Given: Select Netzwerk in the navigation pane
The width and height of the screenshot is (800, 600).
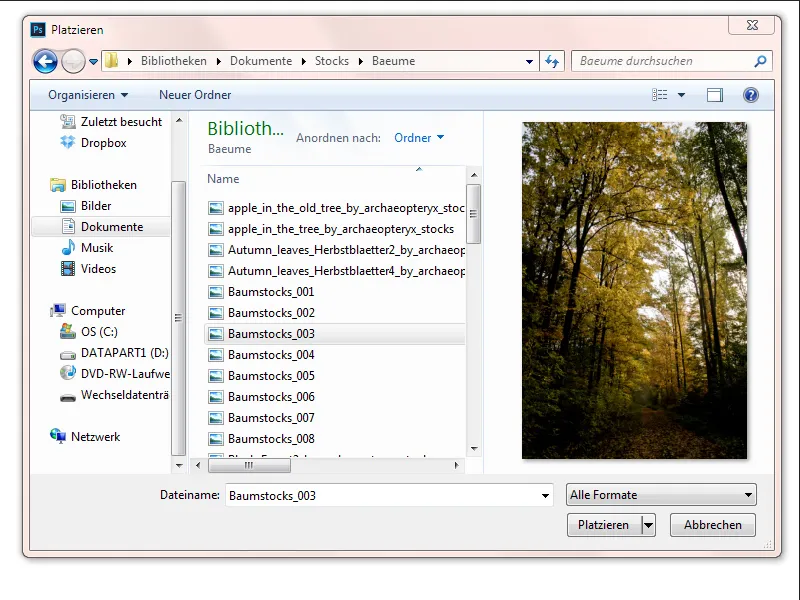Looking at the screenshot, I should tap(85, 437).
